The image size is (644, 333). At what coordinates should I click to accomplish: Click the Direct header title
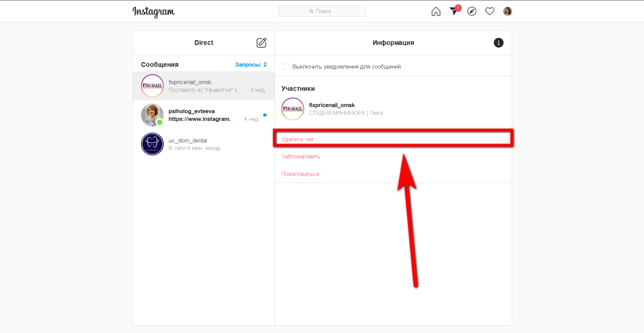click(204, 43)
